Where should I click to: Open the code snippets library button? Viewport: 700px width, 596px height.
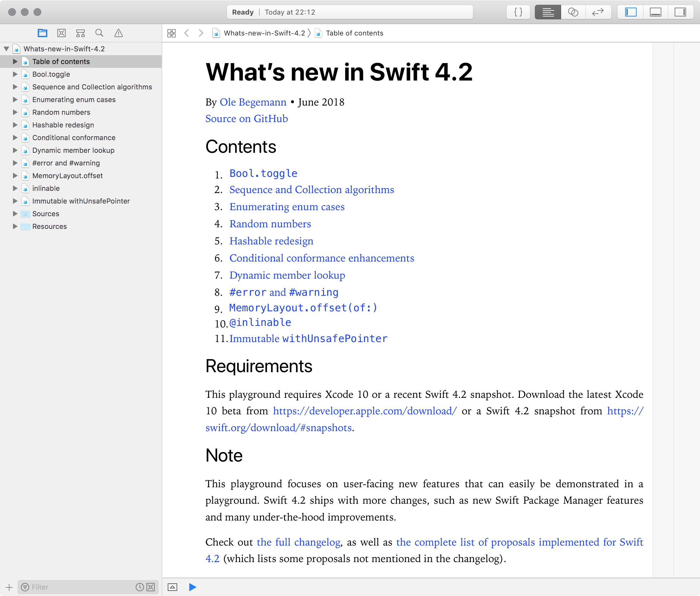point(518,12)
